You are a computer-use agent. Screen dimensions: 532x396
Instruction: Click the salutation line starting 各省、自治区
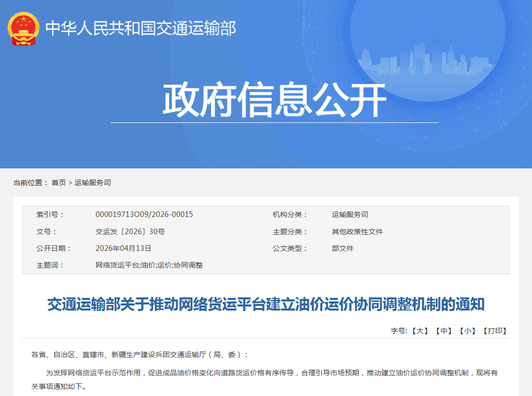point(140,355)
